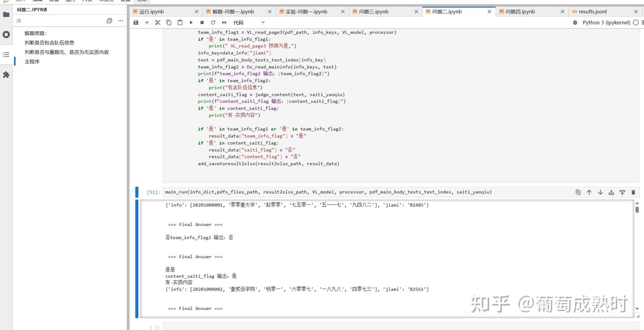Close the active 问题二.ipynb tab
The height and width of the screenshot is (330, 644).
click(x=490, y=12)
